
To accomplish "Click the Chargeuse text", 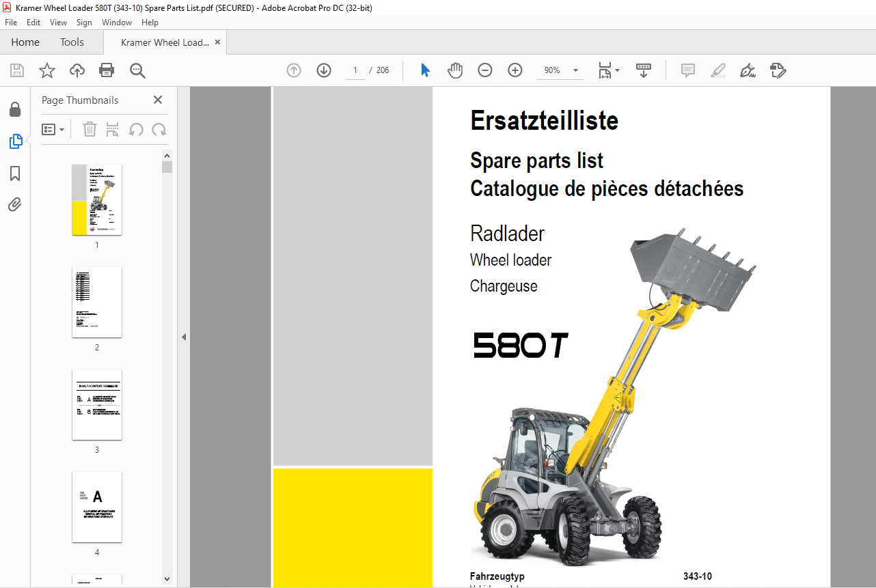I will coord(504,286).
